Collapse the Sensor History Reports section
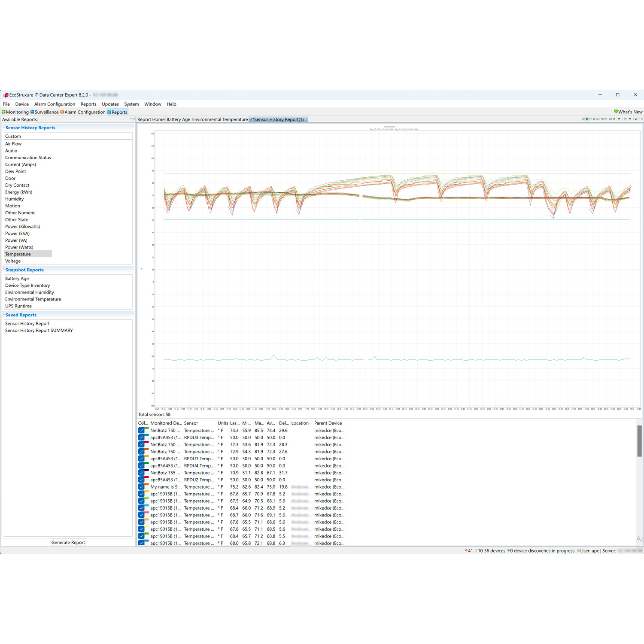The width and height of the screenshot is (644, 644). point(4,128)
